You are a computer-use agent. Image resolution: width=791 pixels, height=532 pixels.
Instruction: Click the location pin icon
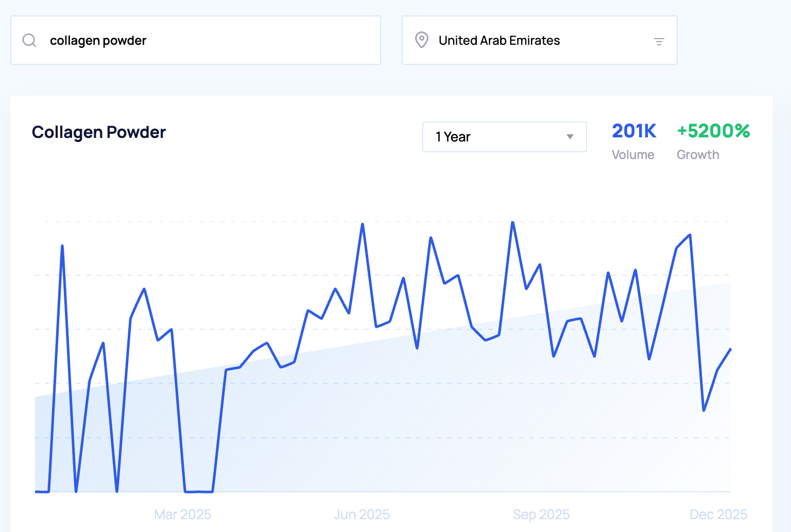[x=421, y=40]
